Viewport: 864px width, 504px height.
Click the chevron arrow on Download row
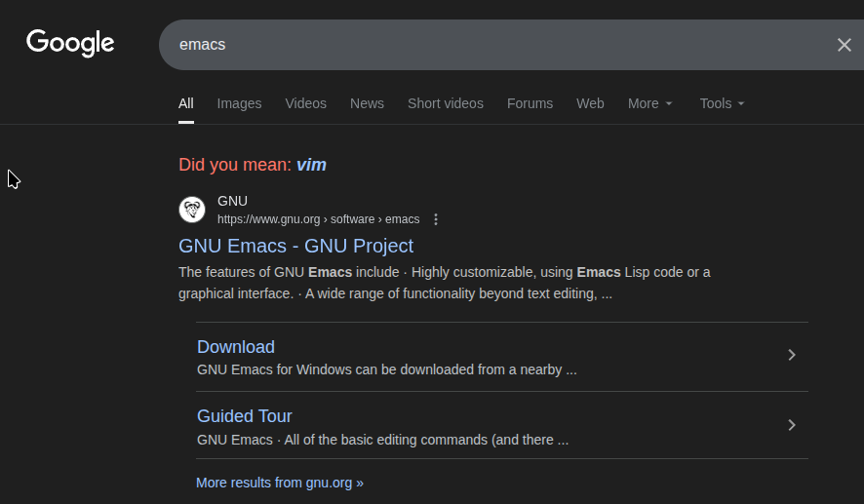point(792,355)
